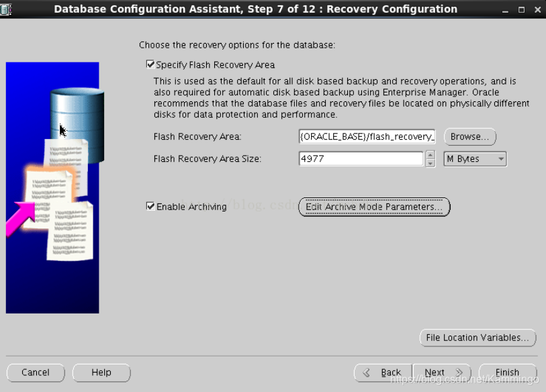Image resolution: width=546 pixels, height=392 pixels.
Task: Close the Database Configuration Assistant window
Action: (x=537, y=10)
